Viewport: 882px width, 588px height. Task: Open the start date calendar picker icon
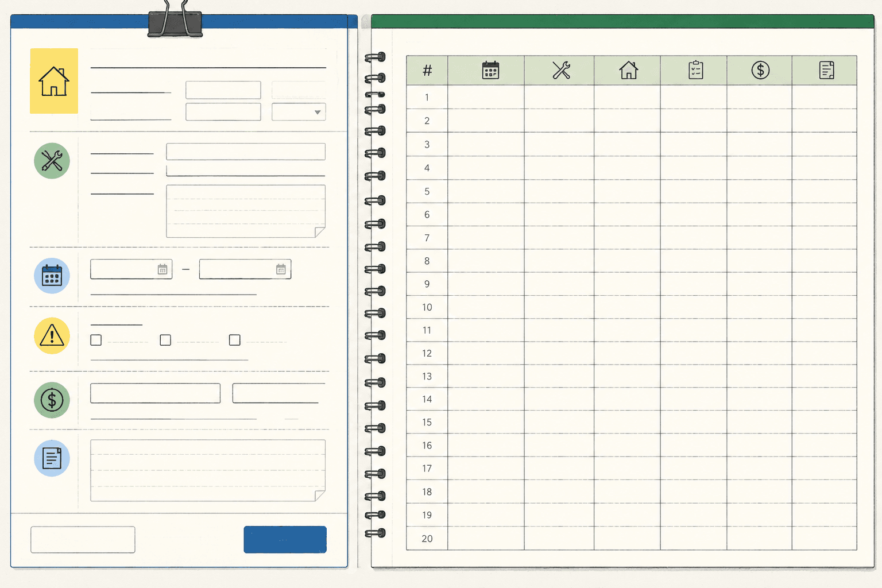(163, 269)
